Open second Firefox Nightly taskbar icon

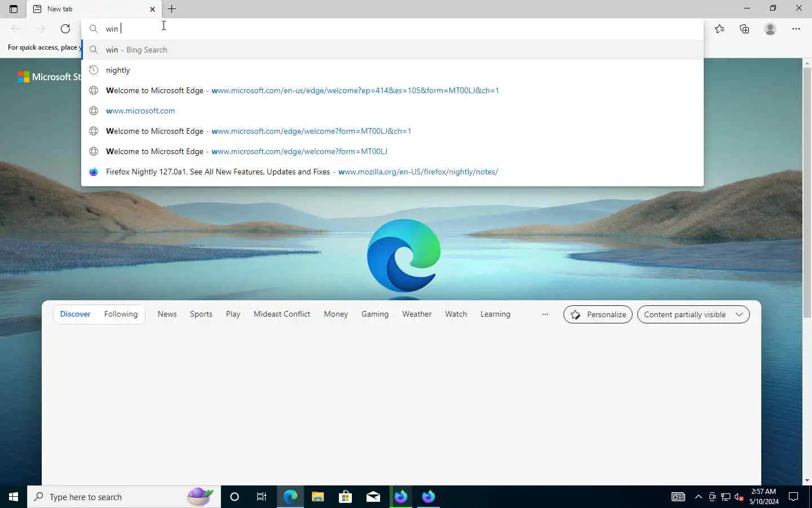click(429, 497)
